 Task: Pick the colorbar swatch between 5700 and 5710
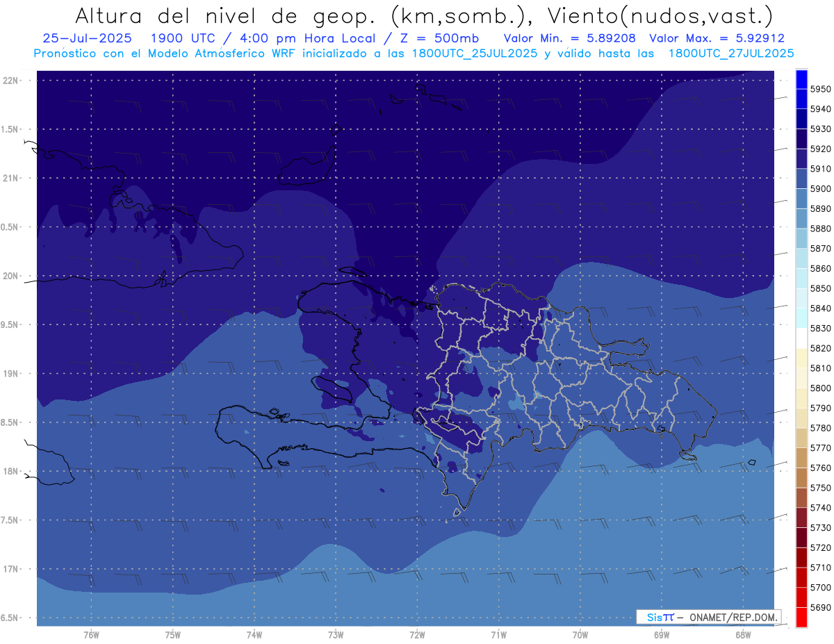(801, 577)
